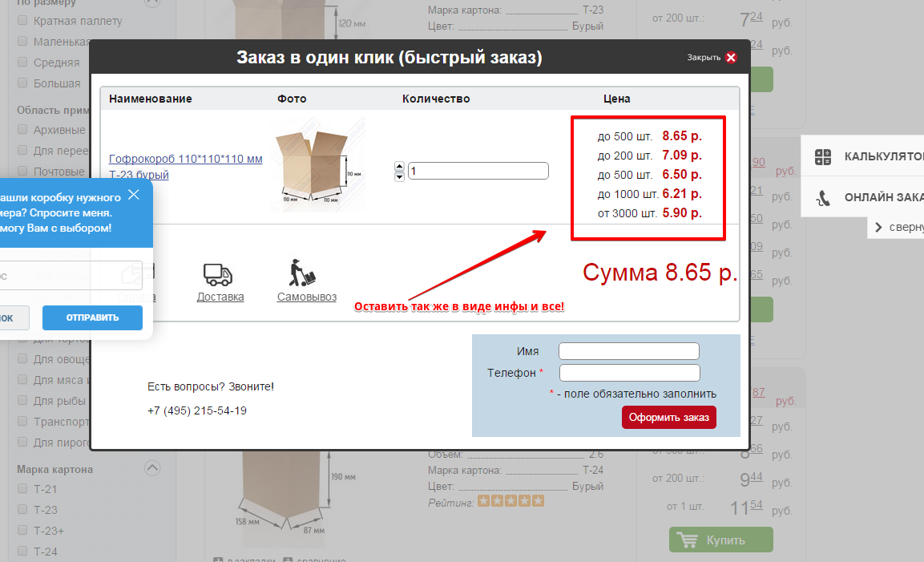Dismiss the chat popup with its X
Screen dimensions: 924x562
134,195
